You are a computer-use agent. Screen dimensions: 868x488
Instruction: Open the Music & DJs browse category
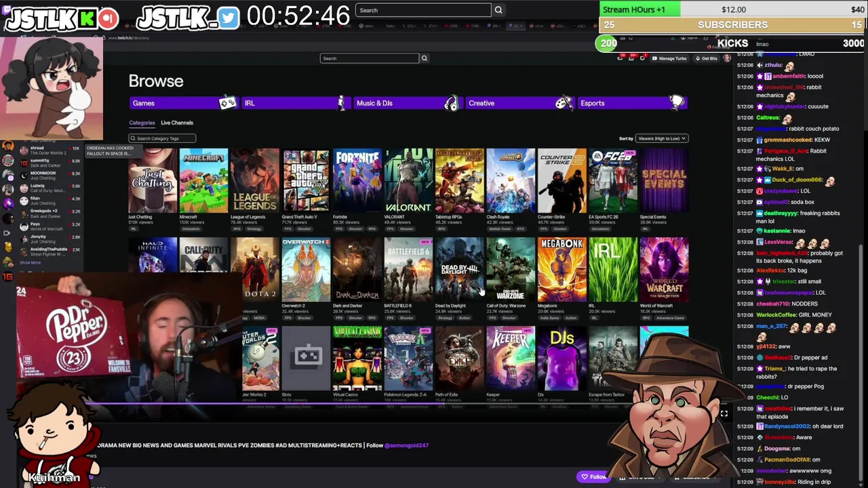(x=407, y=103)
